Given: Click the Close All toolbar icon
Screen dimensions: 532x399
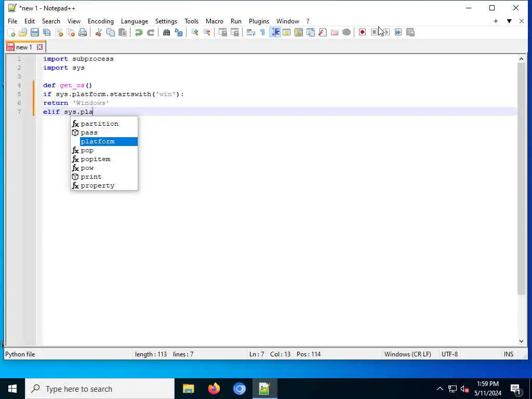Looking at the screenshot, I should [x=71, y=32].
